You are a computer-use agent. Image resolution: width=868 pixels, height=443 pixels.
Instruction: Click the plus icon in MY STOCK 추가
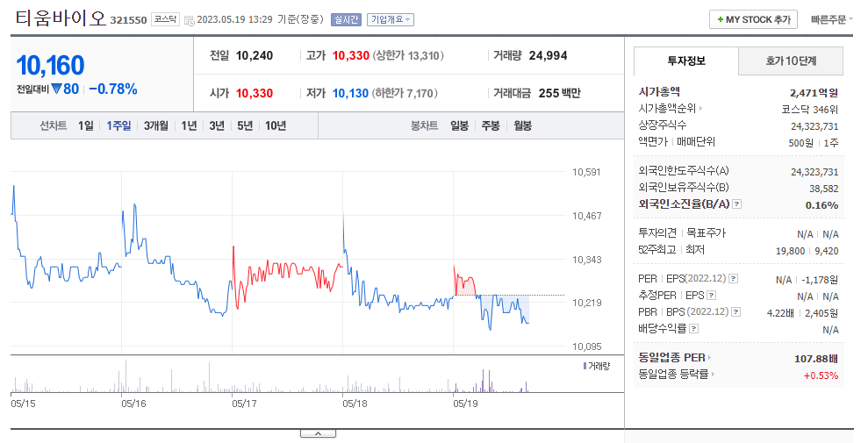[721, 19]
